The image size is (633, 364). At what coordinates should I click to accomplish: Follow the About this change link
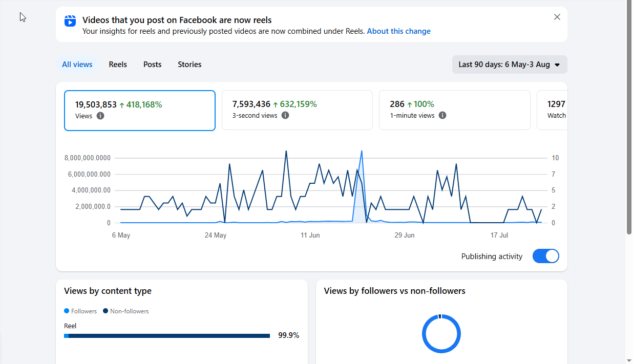tap(398, 31)
